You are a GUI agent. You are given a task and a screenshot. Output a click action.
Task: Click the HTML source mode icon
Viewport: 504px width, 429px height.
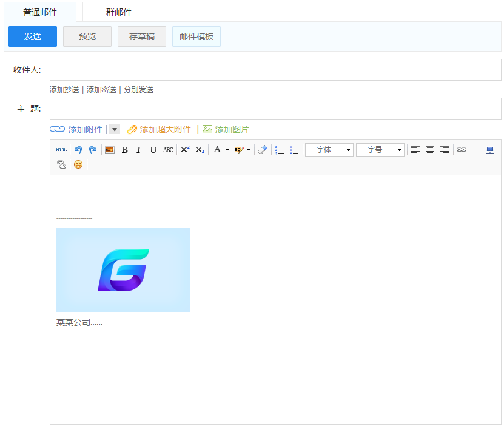pos(61,150)
